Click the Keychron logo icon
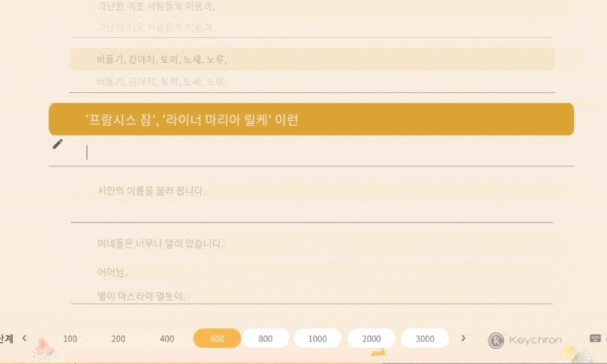Screen dimensions: 607x364 [x=496, y=340]
